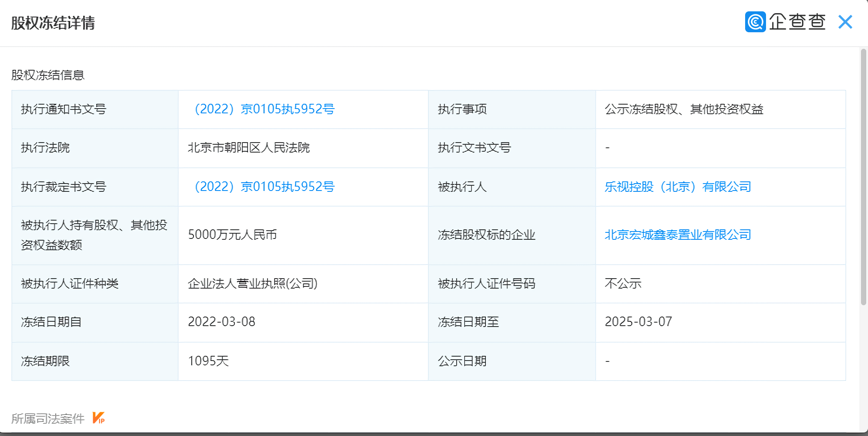Select the 不公示 certificate number value
Screen dimensions: 868x436
[623, 283]
